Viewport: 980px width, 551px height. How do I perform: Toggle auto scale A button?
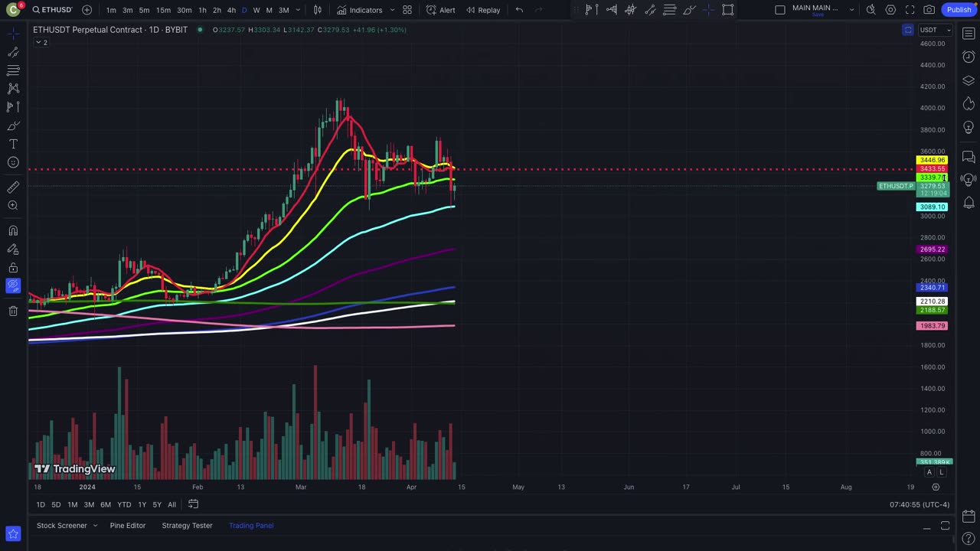(929, 472)
